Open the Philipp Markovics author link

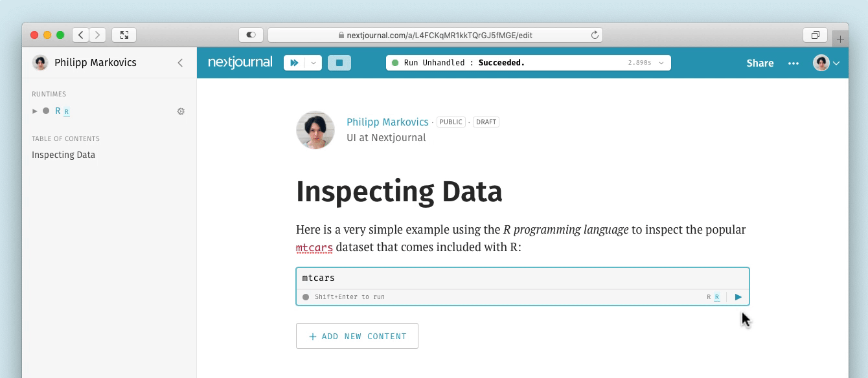(387, 122)
